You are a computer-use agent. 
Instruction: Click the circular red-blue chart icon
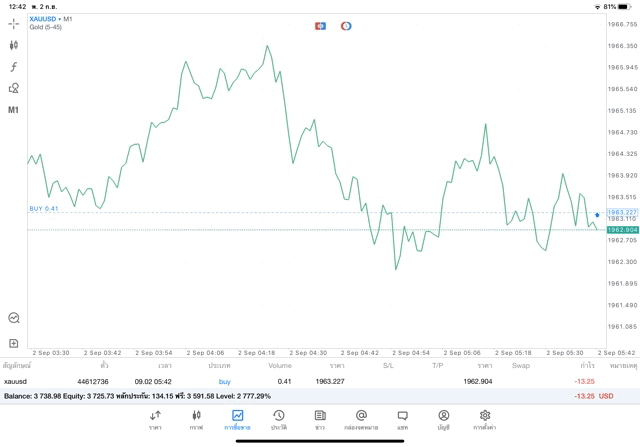coord(346,25)
